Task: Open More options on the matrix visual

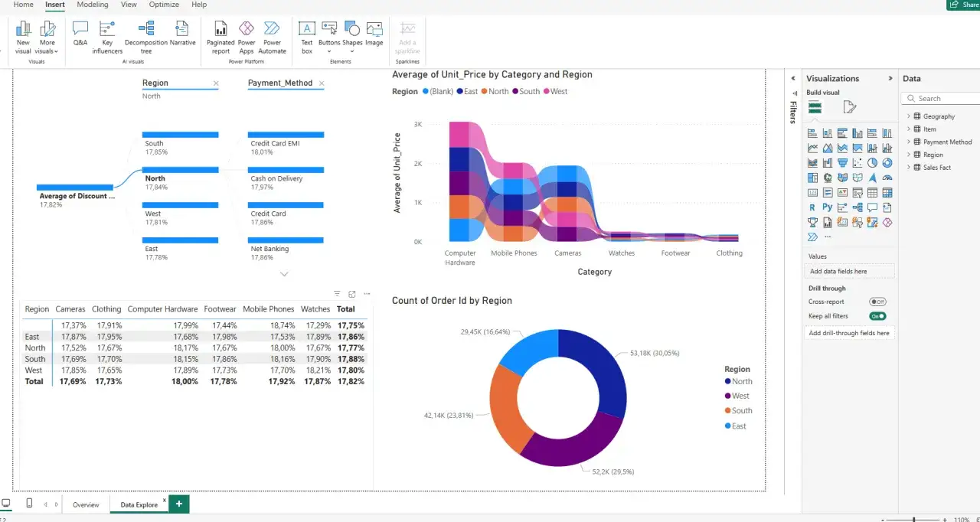Action: coord(367,294)
